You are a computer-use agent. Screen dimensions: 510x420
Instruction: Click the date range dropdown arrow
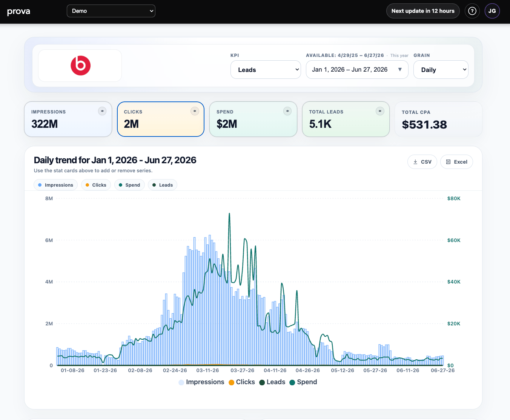[x=400, y=70]
